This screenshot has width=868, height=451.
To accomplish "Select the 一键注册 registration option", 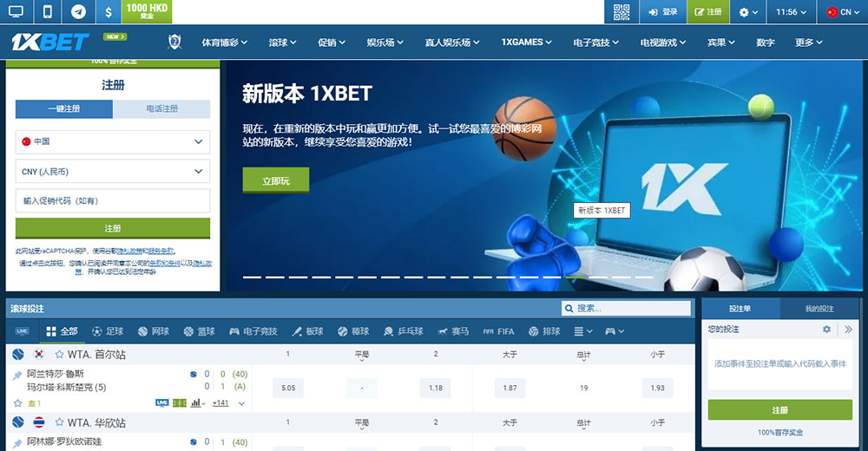I will coord(64,108).
